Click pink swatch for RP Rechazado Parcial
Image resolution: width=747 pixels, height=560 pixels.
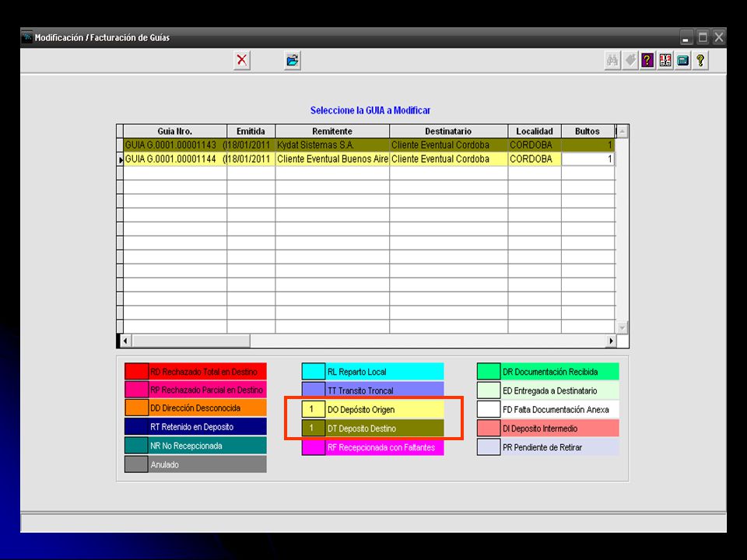click(137, 390)
